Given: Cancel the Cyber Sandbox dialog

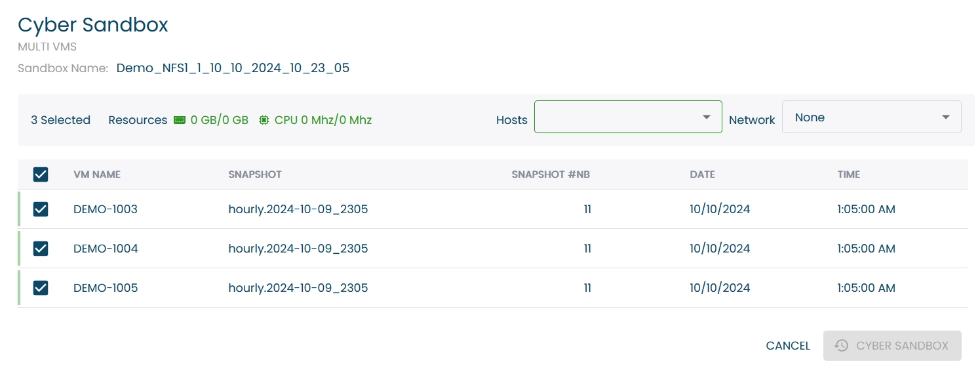Looking at the screenshot, I should click(x=788, y=346).
